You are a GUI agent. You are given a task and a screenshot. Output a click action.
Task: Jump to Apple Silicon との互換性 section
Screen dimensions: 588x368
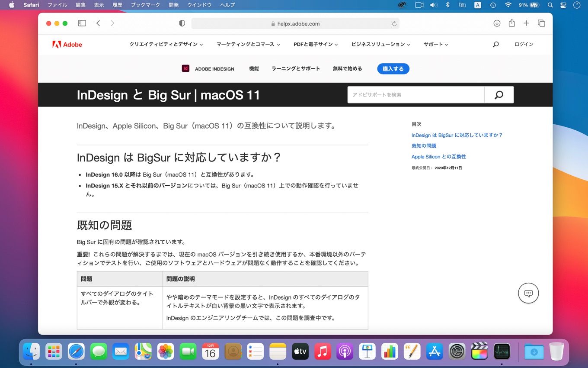pyautogui.click(x=439, y=157)
